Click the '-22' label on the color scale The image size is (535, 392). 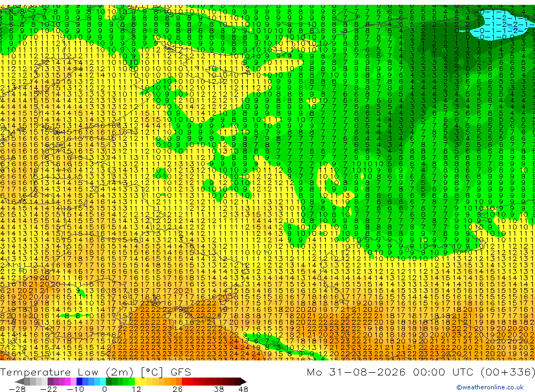49,389
